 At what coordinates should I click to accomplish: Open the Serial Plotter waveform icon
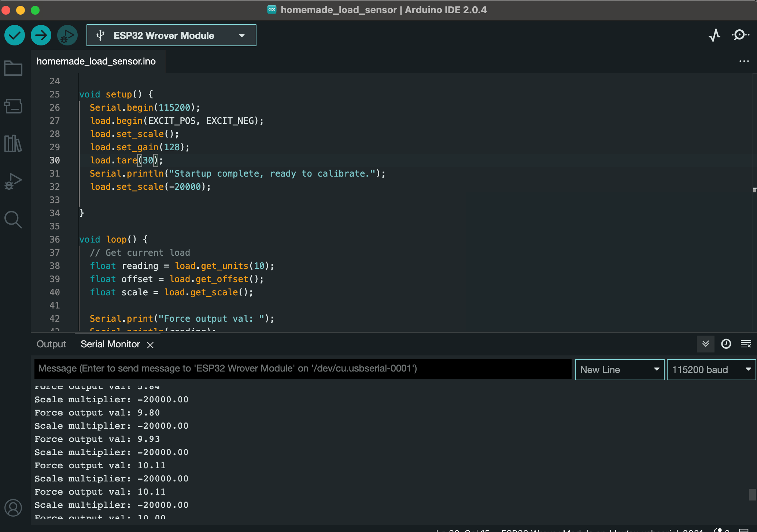pyautogui.click(x=714, y=36)
